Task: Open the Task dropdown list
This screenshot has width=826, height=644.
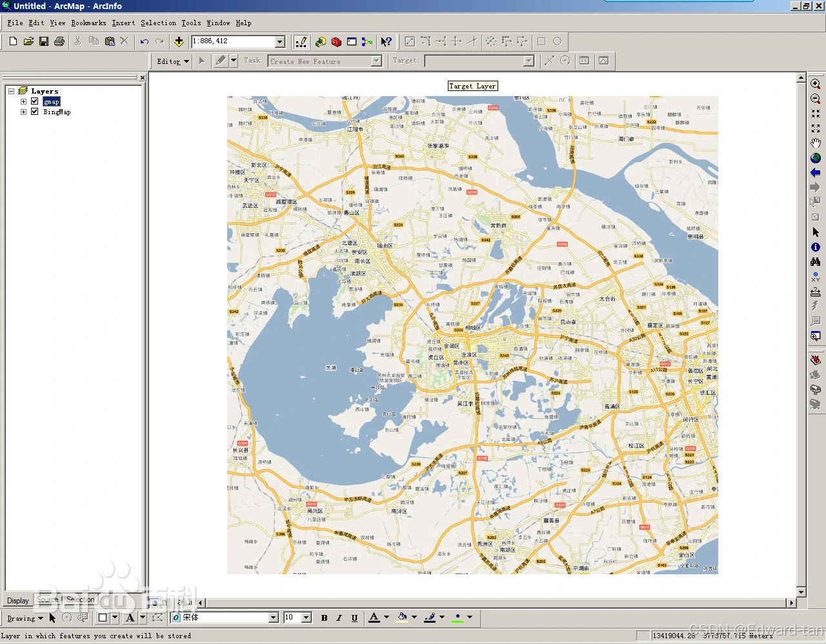Action: point(377,61)
